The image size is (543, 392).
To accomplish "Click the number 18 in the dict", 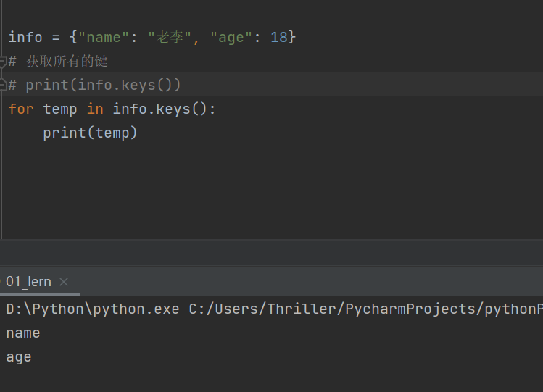I will [x=279, y=37].
